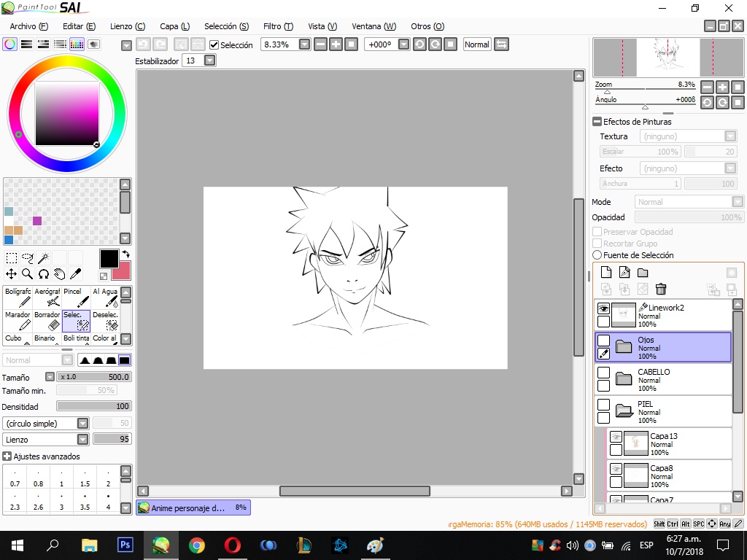The width and height of the screenshot is (747, 560).
Task: Select the Move layer tool
Action: pos(11,274)
